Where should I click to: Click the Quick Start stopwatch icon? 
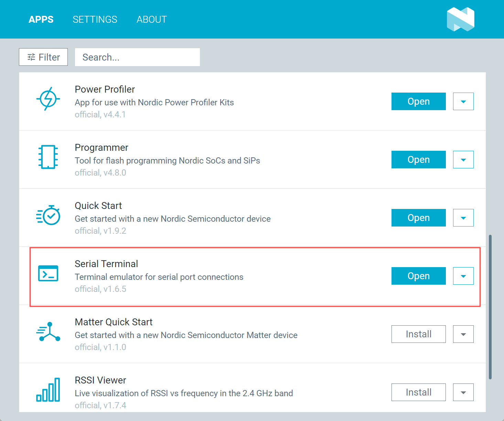48,215
